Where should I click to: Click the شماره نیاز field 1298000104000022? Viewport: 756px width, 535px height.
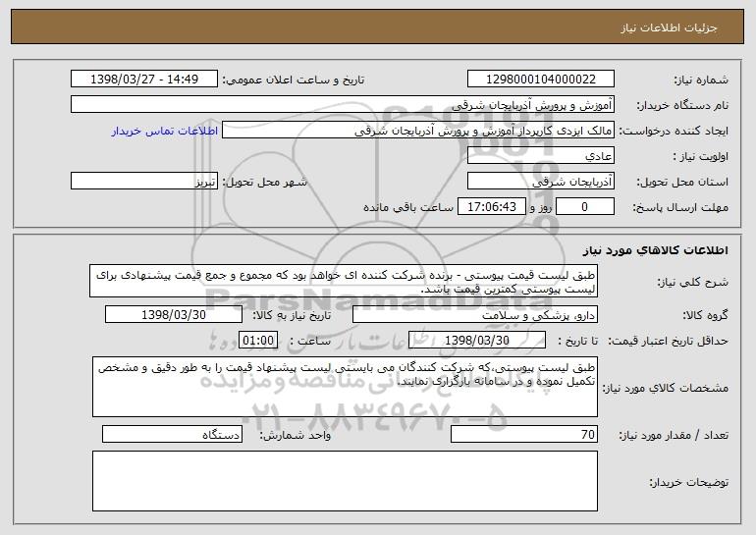[540, 80]
